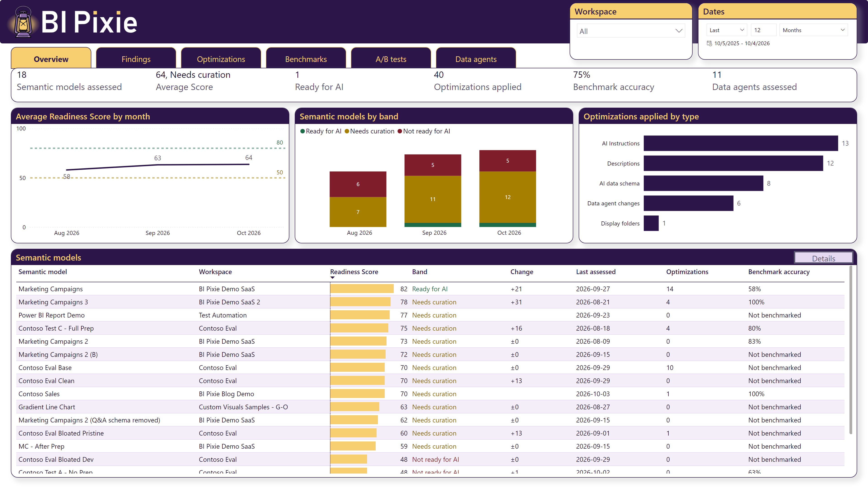Screen dimensions: 868x493
Task: Select the Data agent changes bar
Action: click(688, 203)
